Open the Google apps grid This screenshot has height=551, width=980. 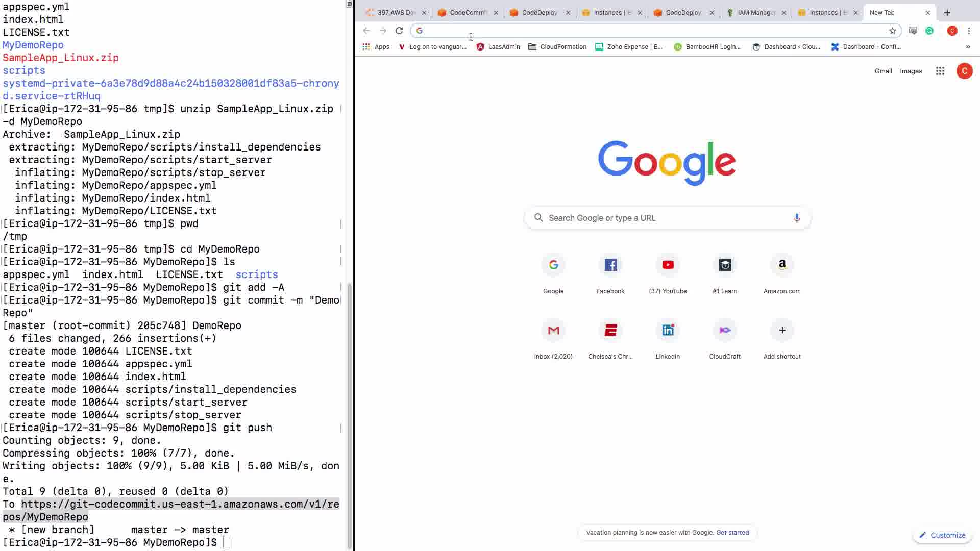pyautogui.click(x=940, y=71)
